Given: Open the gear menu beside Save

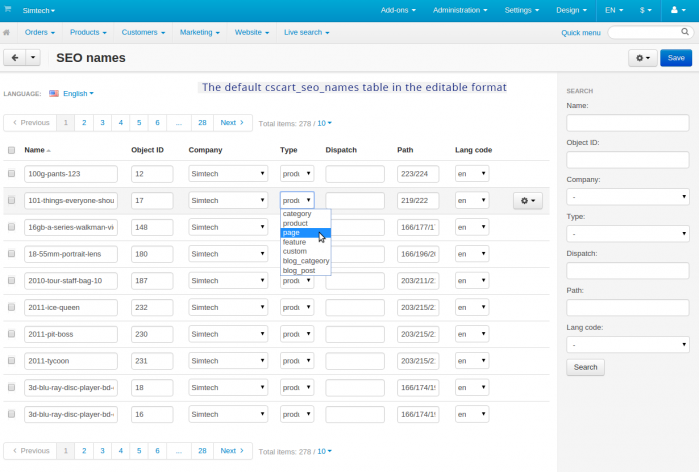Looking at the screenshot, I should (643, 58).
